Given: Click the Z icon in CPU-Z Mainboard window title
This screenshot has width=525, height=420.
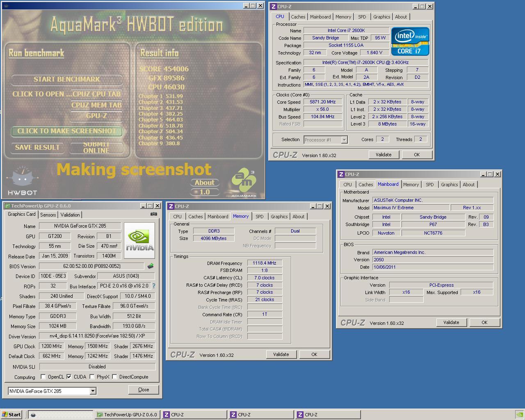Looking at the screenshot, I should [x=341, y=174].
